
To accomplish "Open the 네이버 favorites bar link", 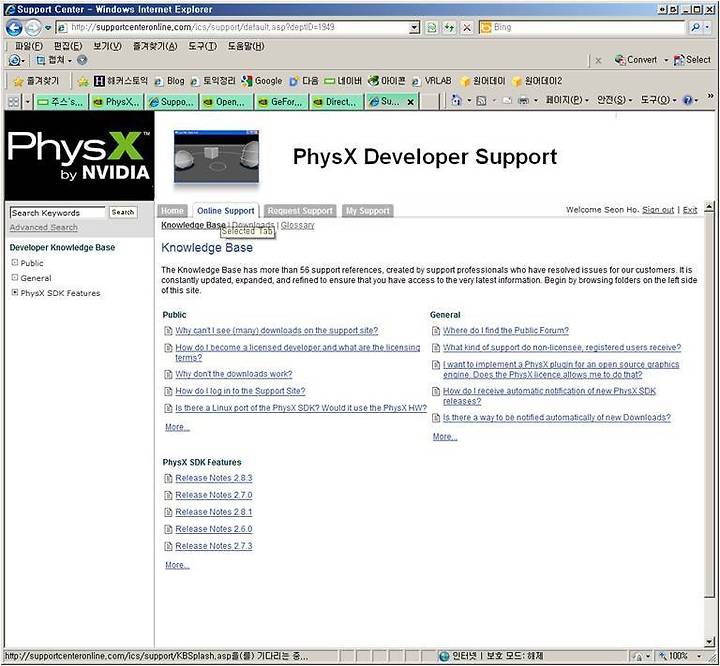I will (x=343, y=81).
